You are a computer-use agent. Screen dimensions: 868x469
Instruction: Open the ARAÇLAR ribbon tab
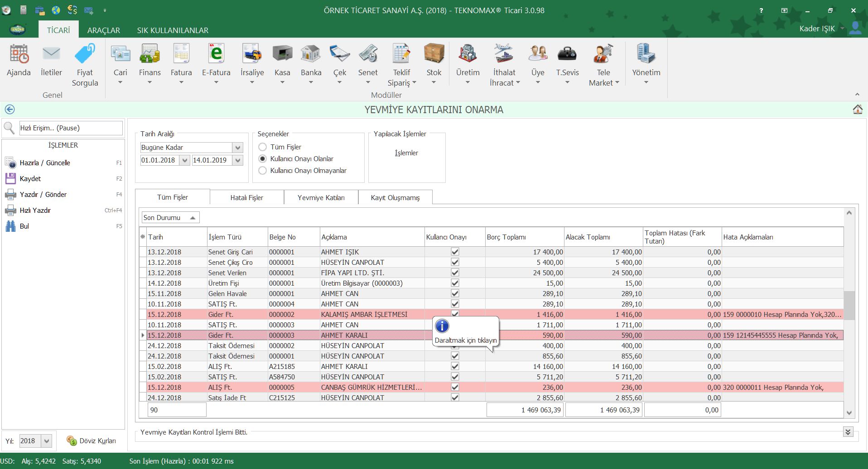(x=103, y=30)
